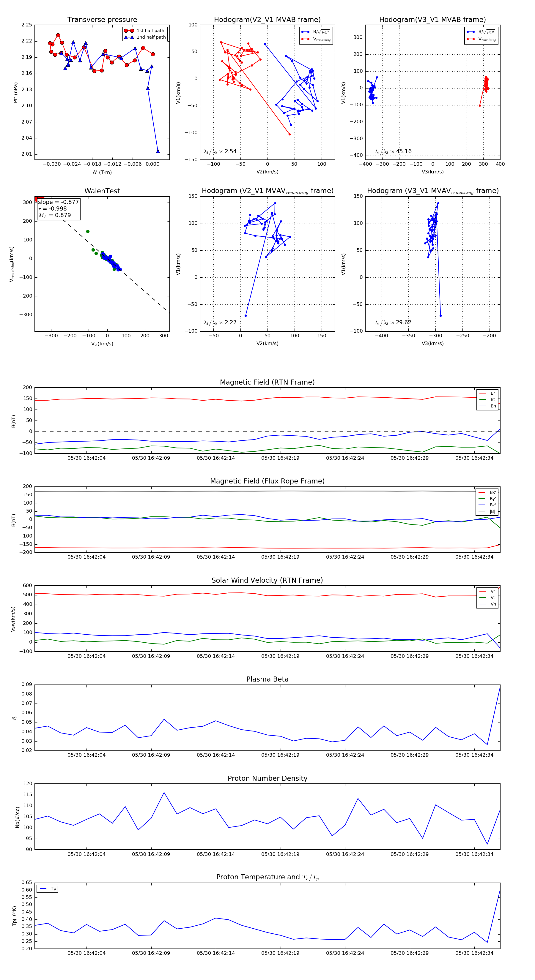Screen dimensions: 535x980
Task: Click the 'Proton Number Density' title
Action: coord(267,778)
